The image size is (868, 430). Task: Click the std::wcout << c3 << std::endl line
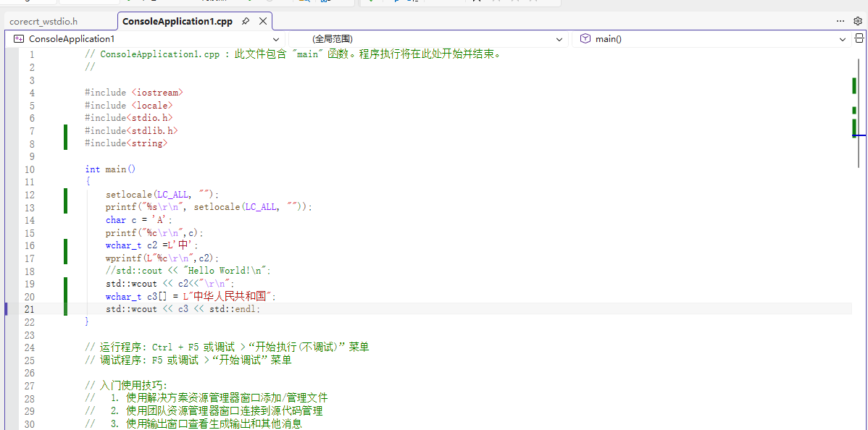point(183,309)
